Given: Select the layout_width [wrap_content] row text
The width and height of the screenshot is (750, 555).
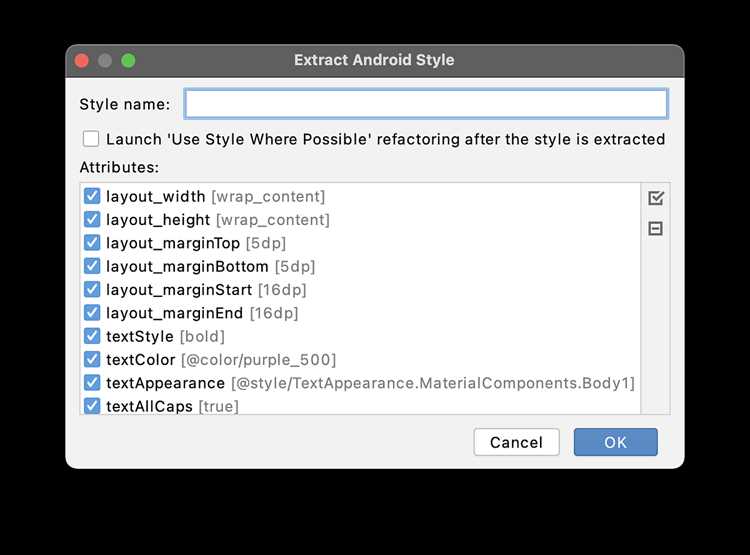Looking at the screenshot, I should point(215,197).
